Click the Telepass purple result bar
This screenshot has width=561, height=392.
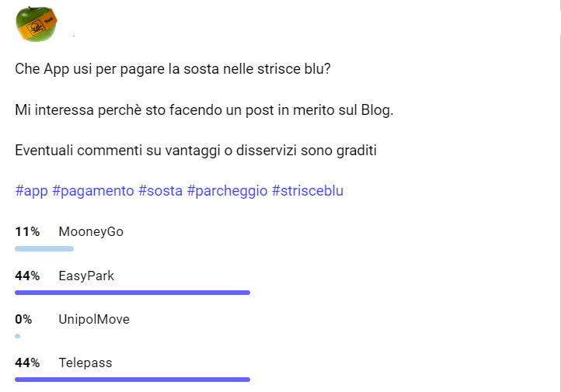tap(132, 380)
